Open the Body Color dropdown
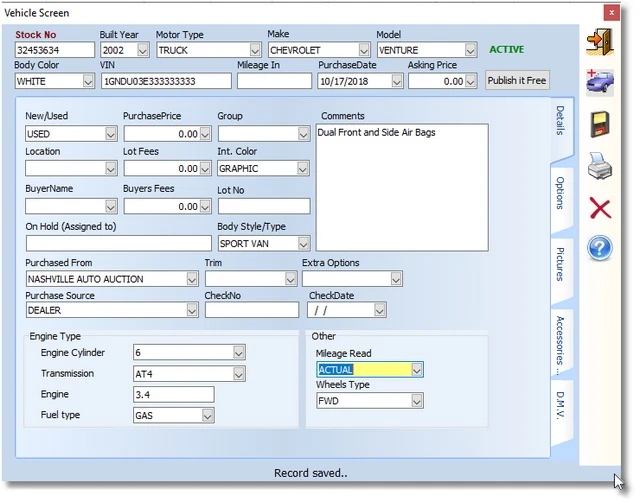Viewport: 640px width, 502px height. (x=85, y=81)
